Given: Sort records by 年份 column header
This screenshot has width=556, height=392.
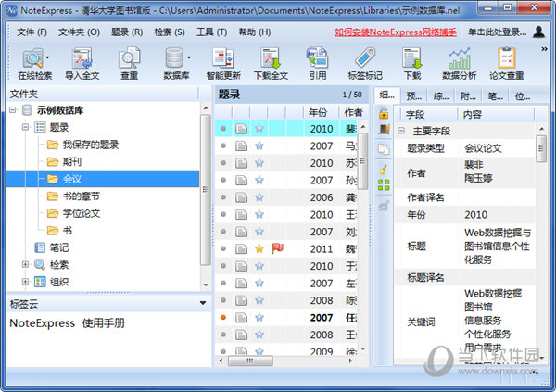Looking at the screenshot, I should pos(322,112).
